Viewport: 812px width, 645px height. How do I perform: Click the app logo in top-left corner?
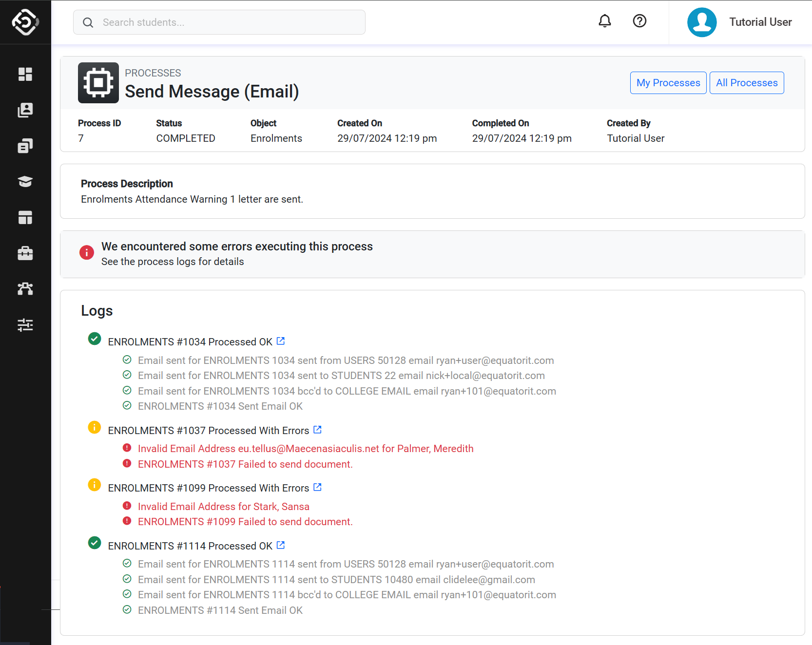point(25,22)
